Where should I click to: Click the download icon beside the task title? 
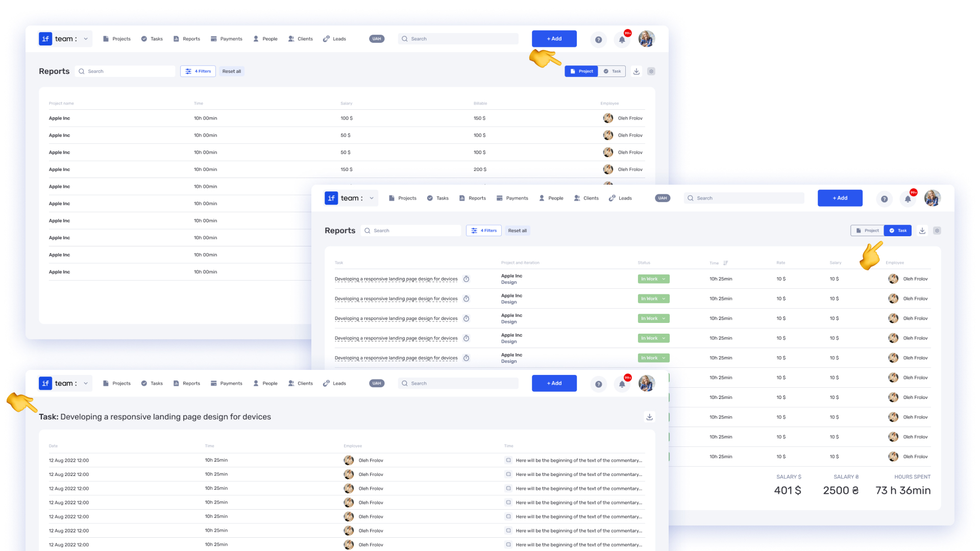click(x=649, y=417)
